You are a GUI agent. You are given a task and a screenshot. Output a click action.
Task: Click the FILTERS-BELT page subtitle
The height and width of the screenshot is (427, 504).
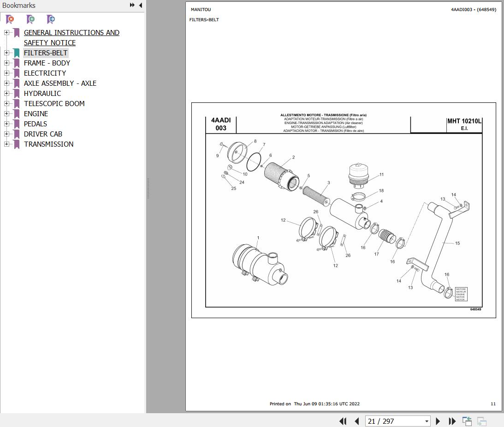204,20
